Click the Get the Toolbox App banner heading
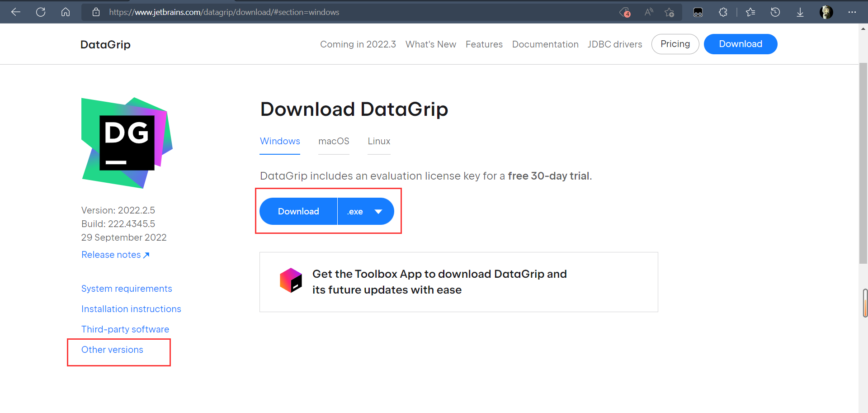This screenshot has height=413, width=868. 439,282
